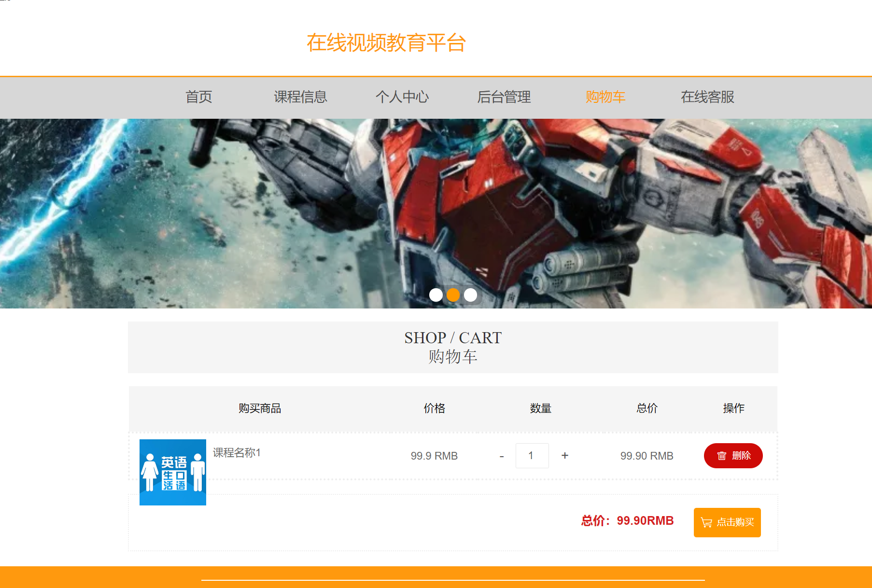Screen dimensions: 872x588
Task: Open 在线客服 in the navigation bar
Action: [x=707, y=97]
